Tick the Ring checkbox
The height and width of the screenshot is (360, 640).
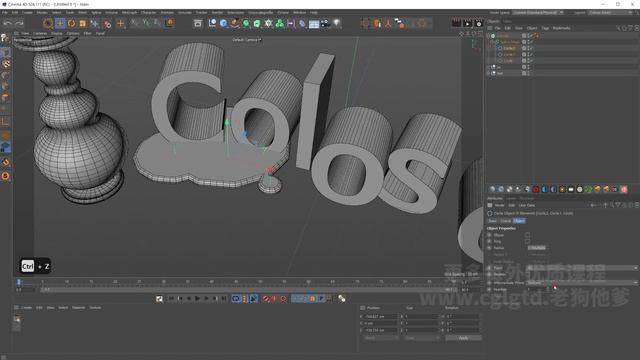[527, 241]
